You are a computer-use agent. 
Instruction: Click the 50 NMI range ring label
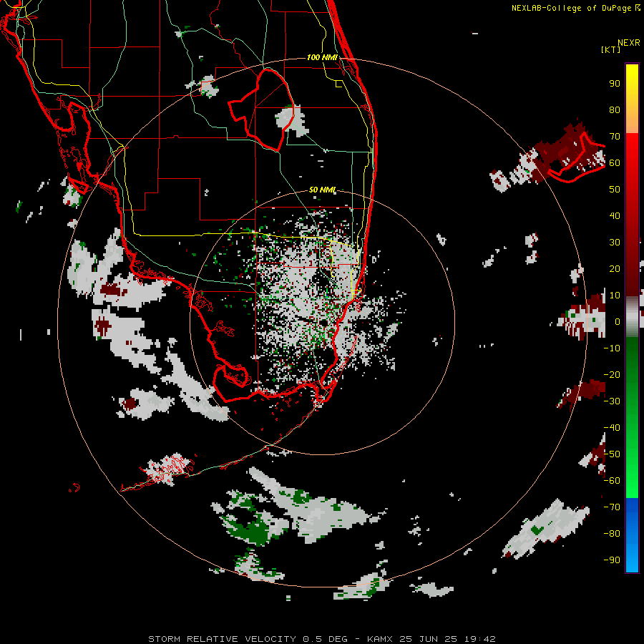coord(323,190)
